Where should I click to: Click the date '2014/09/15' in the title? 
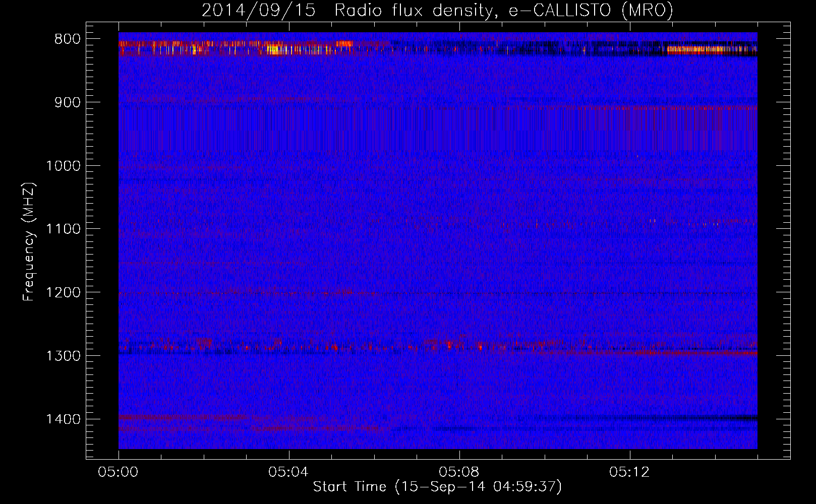tap(259, 11)
